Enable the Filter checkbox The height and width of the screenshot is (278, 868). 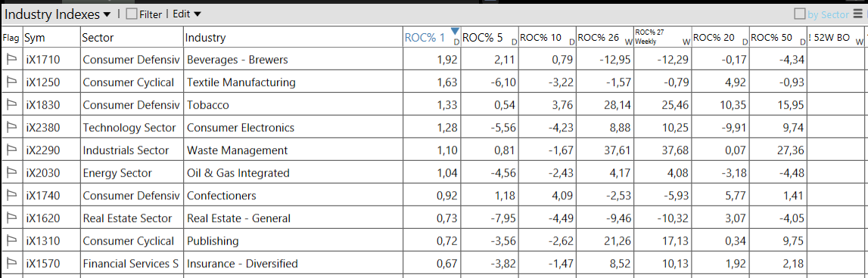click(131, 14)
